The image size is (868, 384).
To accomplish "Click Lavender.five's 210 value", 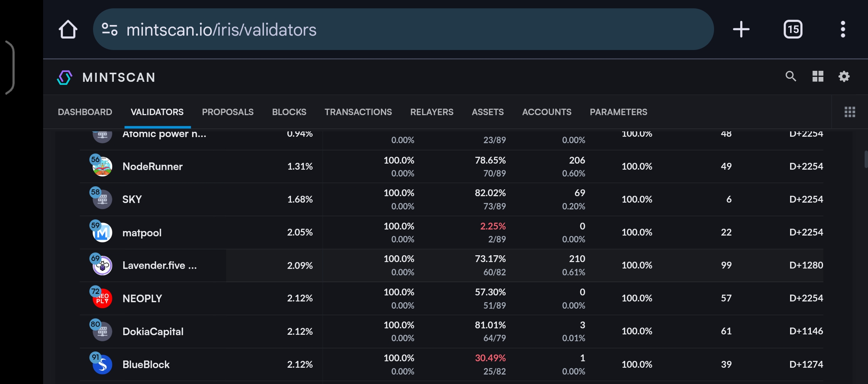I will click(577, 259).
